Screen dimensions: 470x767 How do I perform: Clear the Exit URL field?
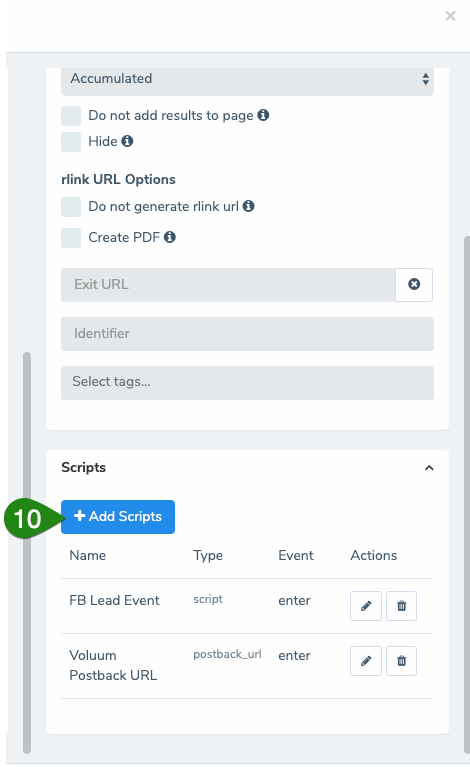click(x=414, y=285)
